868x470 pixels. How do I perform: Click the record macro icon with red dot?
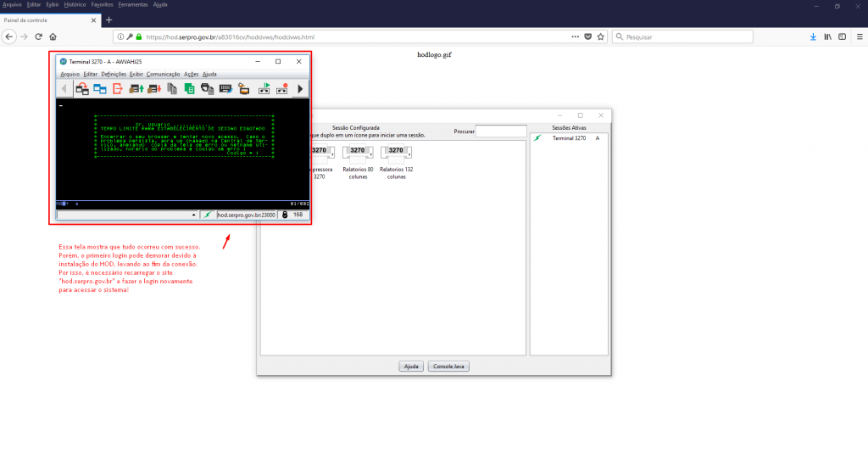click(282, 87)
